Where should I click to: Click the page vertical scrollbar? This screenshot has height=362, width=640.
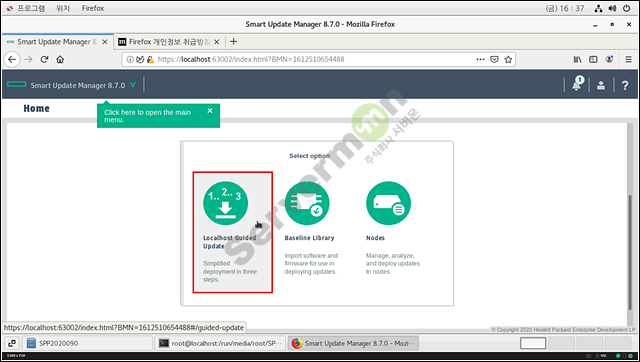point(631,252)
